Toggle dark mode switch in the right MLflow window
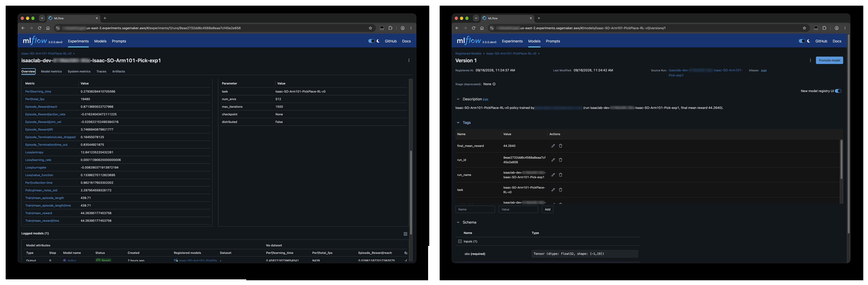 (802, 41)
